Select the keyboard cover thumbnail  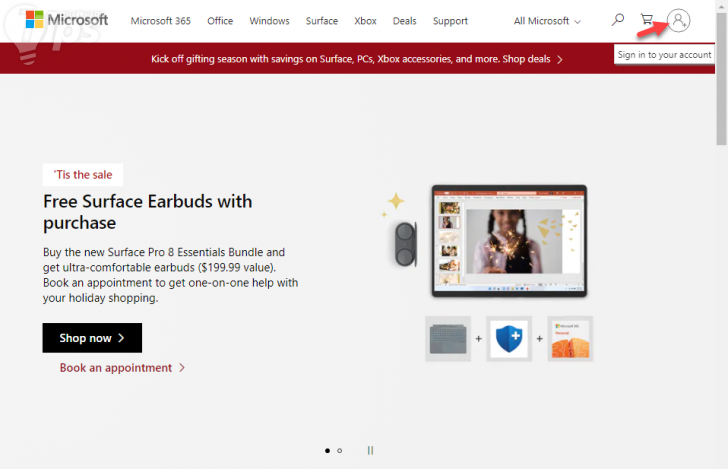point(448,339)
